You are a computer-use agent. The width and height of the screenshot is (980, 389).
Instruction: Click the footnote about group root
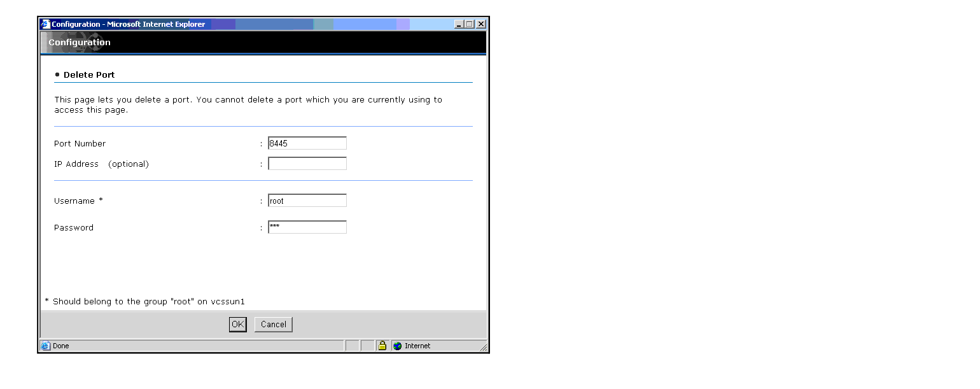coord(144,301)
